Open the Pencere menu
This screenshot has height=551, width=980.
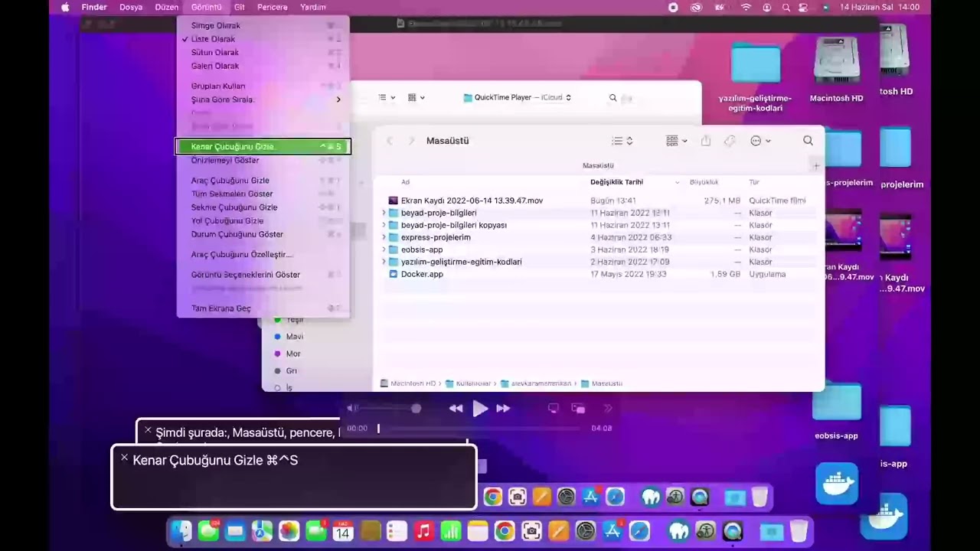click(272, 7)
